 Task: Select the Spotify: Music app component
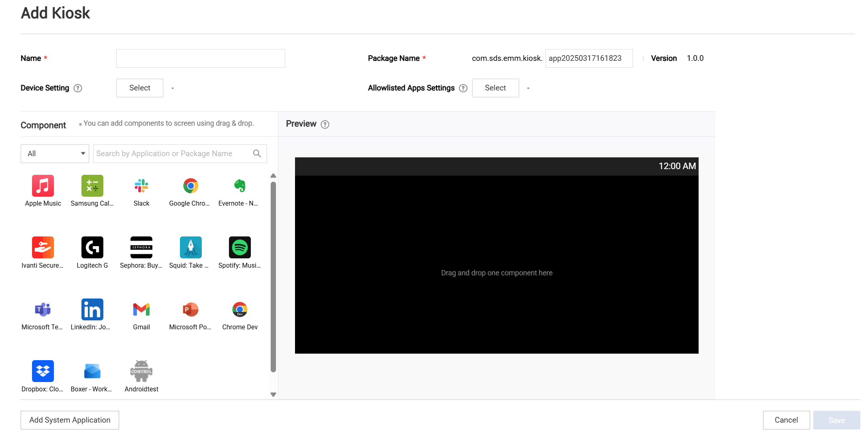coord(239,247)
